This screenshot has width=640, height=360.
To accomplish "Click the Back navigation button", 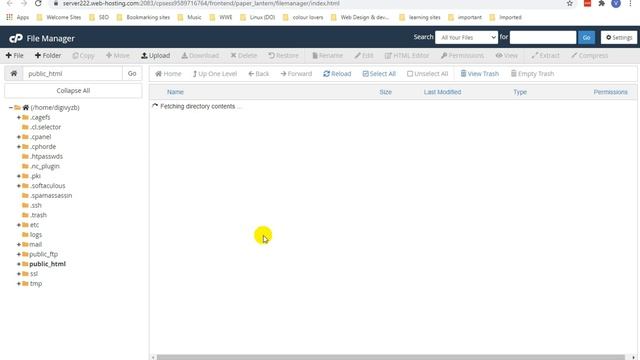I will (x=259, y=73).
